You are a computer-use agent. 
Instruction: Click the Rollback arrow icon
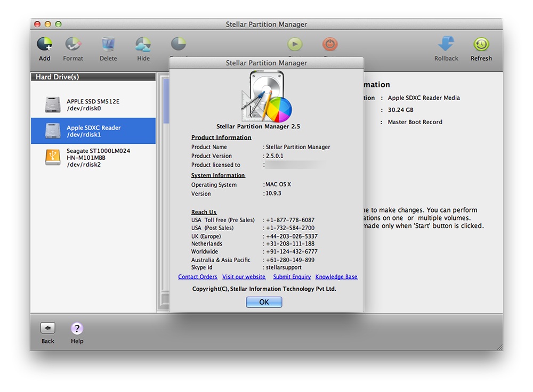pos(446,44)
